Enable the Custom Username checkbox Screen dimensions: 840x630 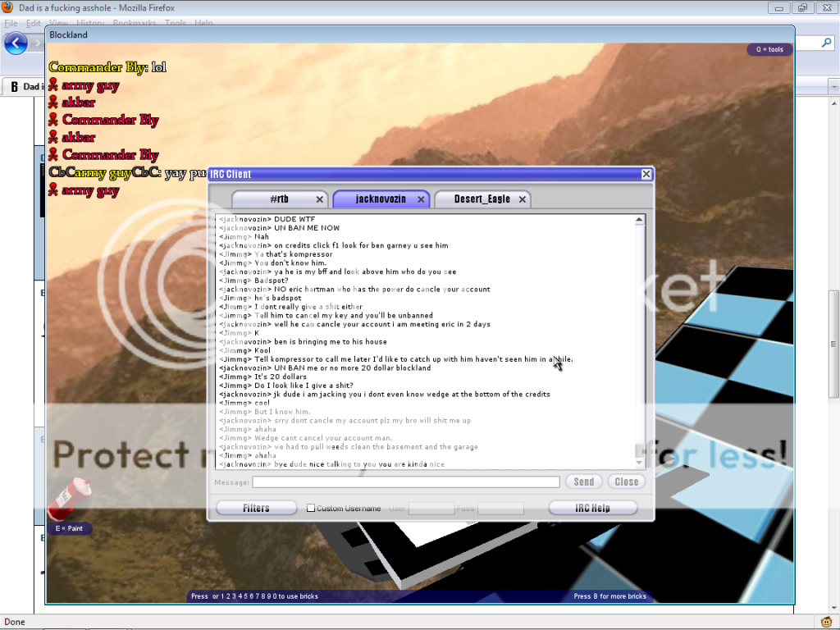(311, 509)
